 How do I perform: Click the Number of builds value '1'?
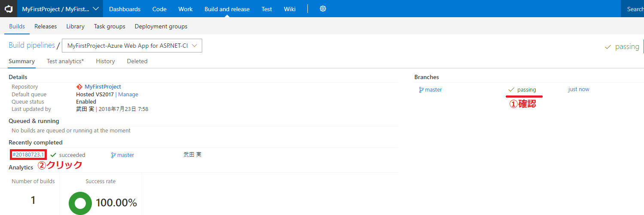coord(33,200)
